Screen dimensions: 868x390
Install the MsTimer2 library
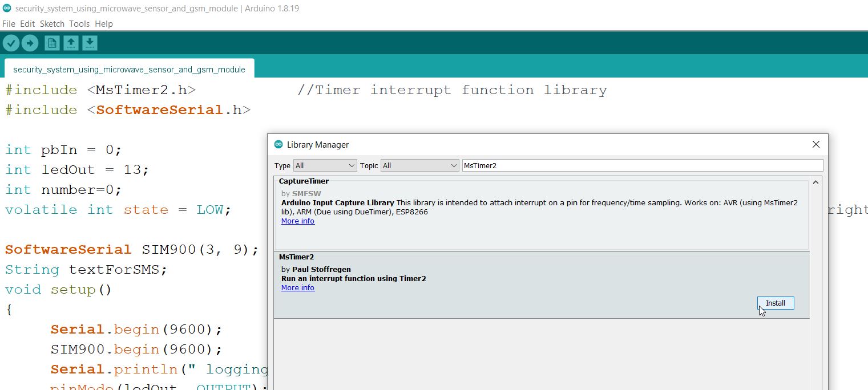(776, 303)
